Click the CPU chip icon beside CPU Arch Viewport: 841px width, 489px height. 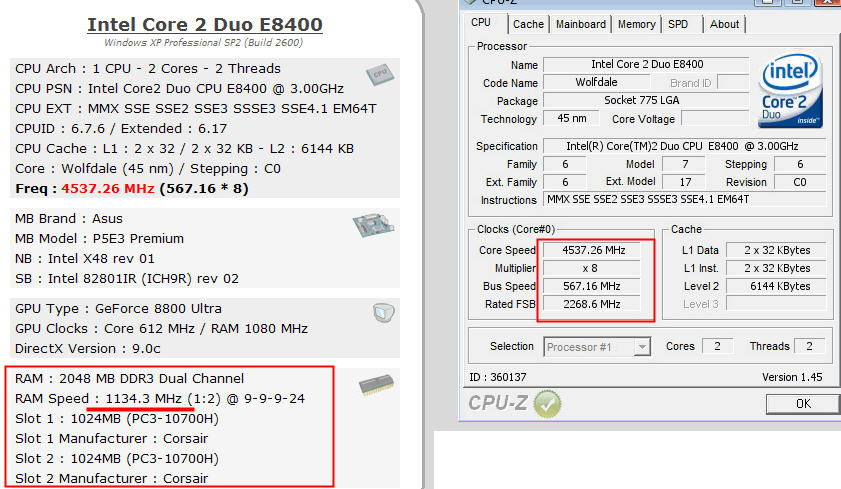click(380, 75)
